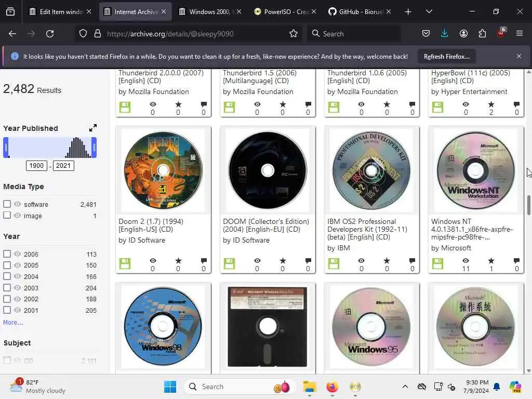Open the uBlock Origin extension icon
Viewport: 532px width, 399px height.
(501, 33)
